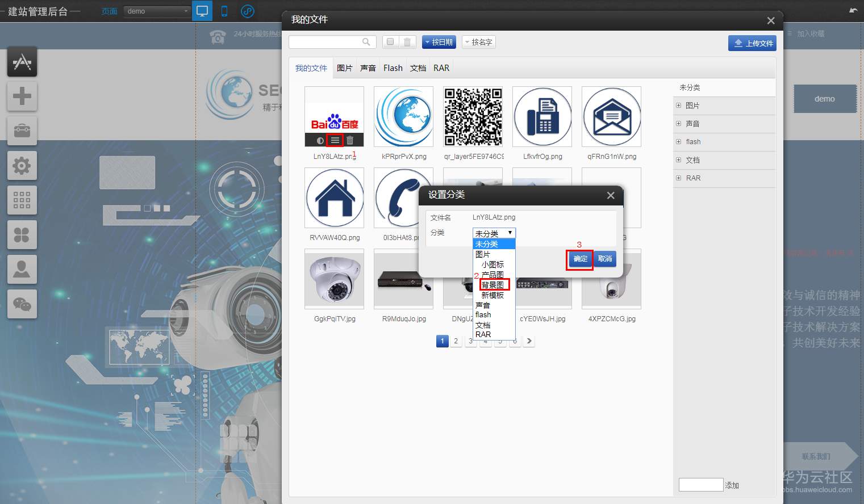Screen dimensions: 864x504
Task: Click the toolbar trash delete icon
Action: [407, 42]
